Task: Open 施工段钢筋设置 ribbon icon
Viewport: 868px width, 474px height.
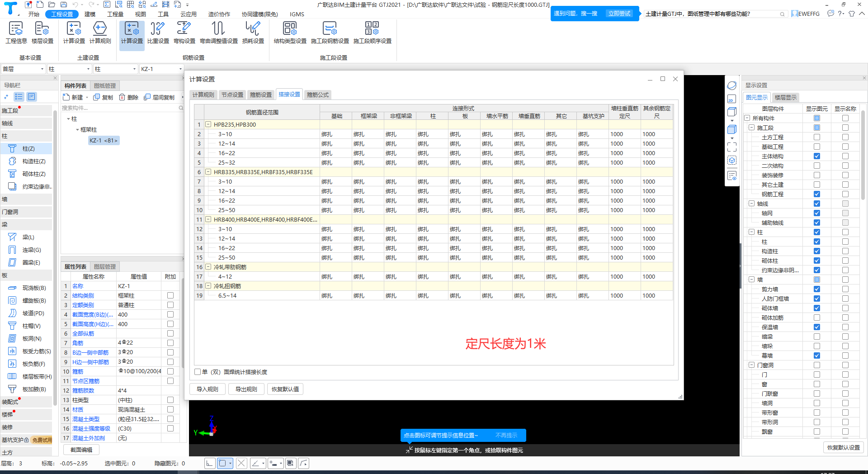Action: 330,33
